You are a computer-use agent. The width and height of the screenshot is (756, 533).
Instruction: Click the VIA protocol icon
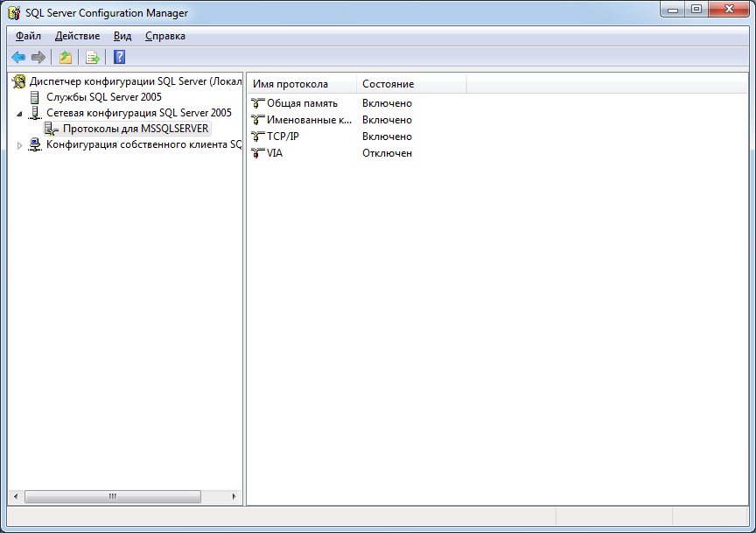click(258, 153)
